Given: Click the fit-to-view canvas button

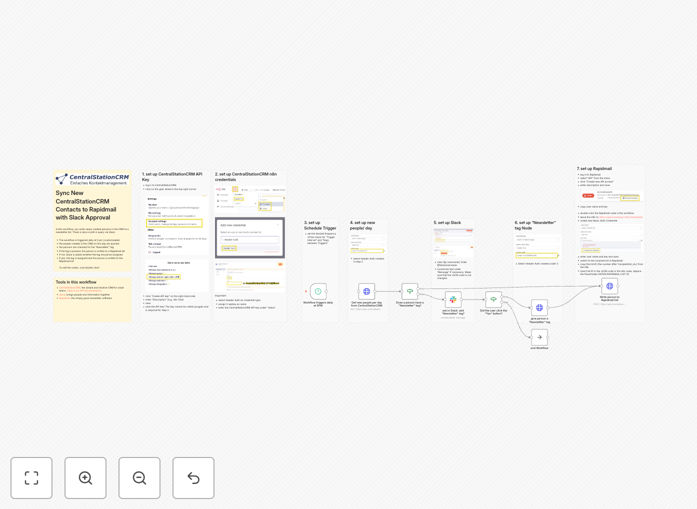Looking at the screenshot, I should pyautogui.click(x=32, y=478).
